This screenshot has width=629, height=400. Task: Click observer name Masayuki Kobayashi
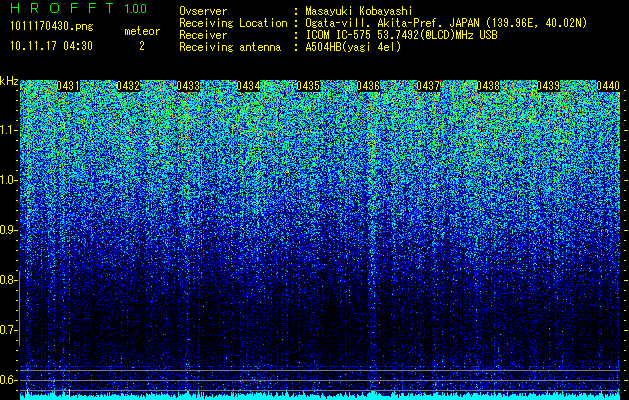(x=359, y=11)
